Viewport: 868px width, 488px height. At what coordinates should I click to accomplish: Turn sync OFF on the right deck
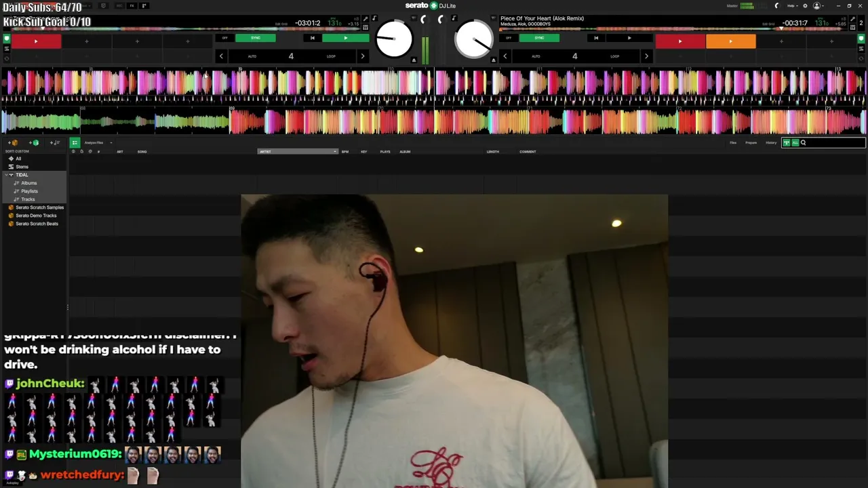pos(509,38)
